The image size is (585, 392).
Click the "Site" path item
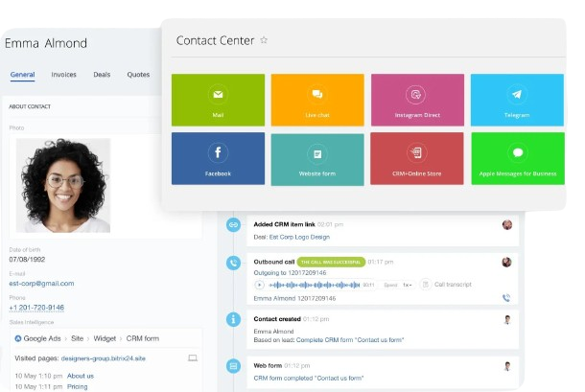78,338
